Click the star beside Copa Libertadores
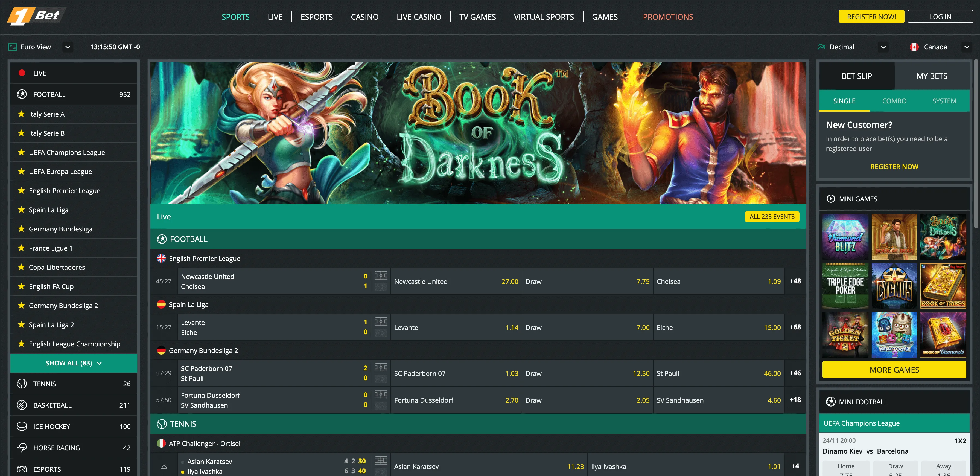The height and width of the screenshot is (476, 980). click(x=21, y=267)
